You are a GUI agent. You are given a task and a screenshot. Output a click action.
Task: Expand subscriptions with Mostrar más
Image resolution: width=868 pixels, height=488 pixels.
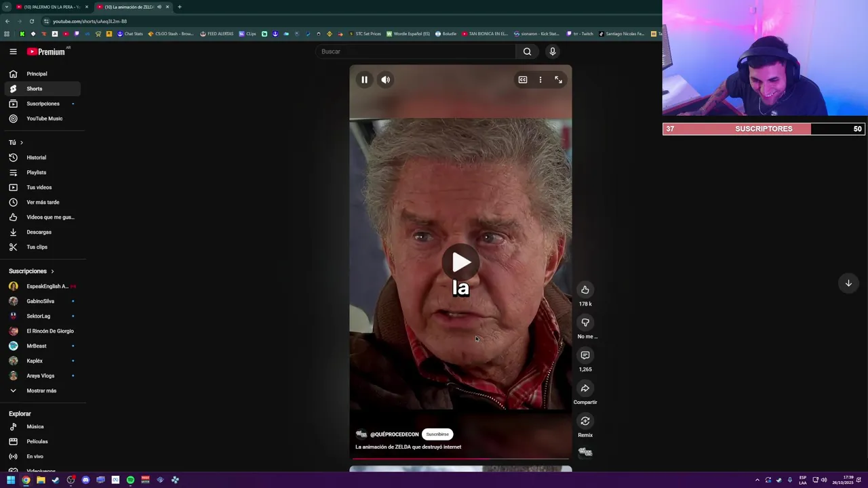tap(43, 391)
